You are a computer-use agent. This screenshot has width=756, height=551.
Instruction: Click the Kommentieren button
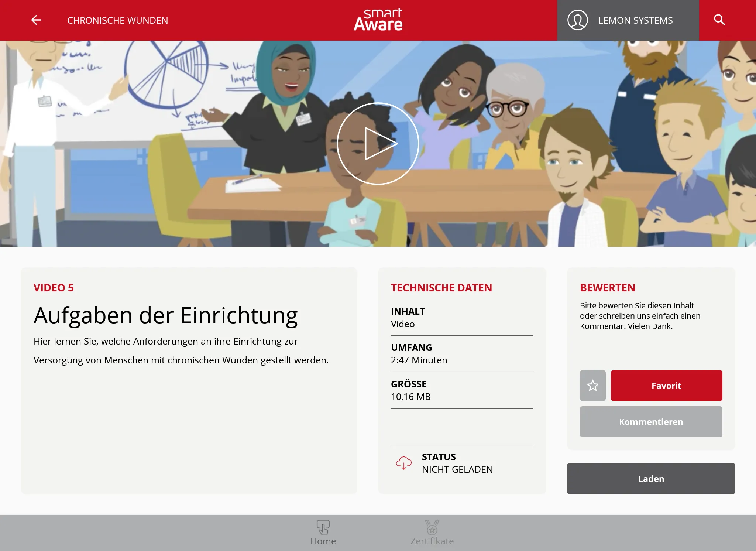[651, 422]
